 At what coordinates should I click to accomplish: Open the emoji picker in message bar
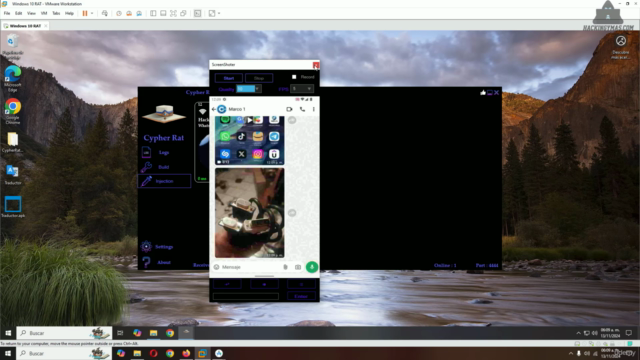pos(217,267)
